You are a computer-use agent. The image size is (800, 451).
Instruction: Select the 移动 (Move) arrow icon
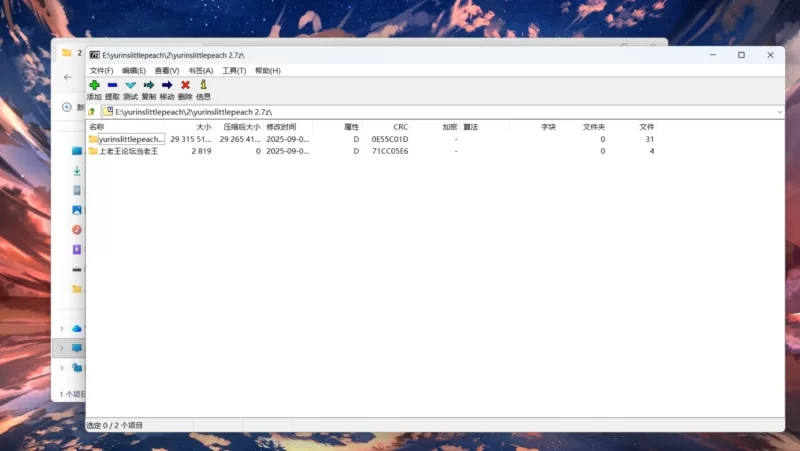point(167,86)
